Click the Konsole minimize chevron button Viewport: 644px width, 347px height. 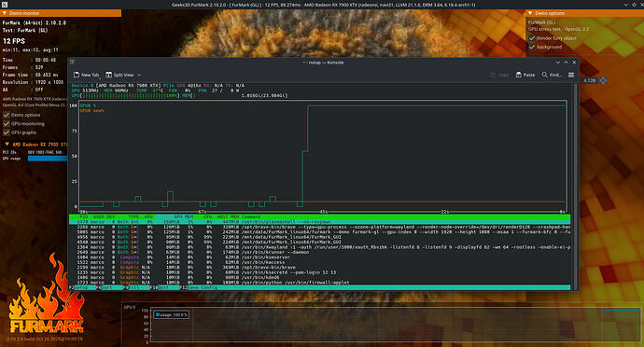pyautogui.click(x=558, y=62)
